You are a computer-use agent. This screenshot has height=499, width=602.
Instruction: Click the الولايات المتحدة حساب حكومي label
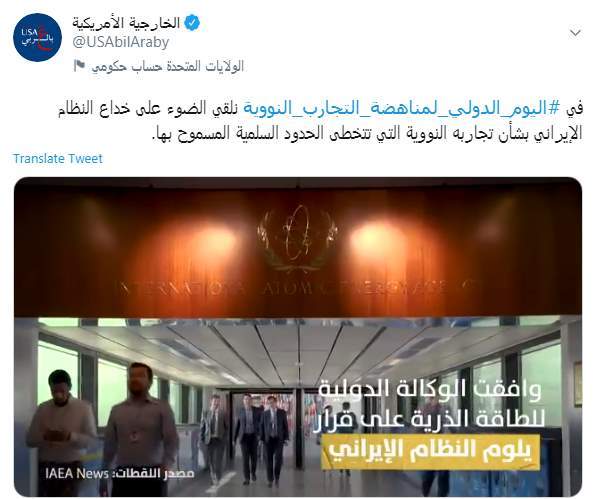click(167, 66)
